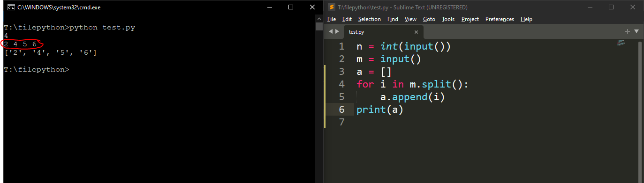Open the Goto menu
644x183 pixels.
click(x=429, y=19)
